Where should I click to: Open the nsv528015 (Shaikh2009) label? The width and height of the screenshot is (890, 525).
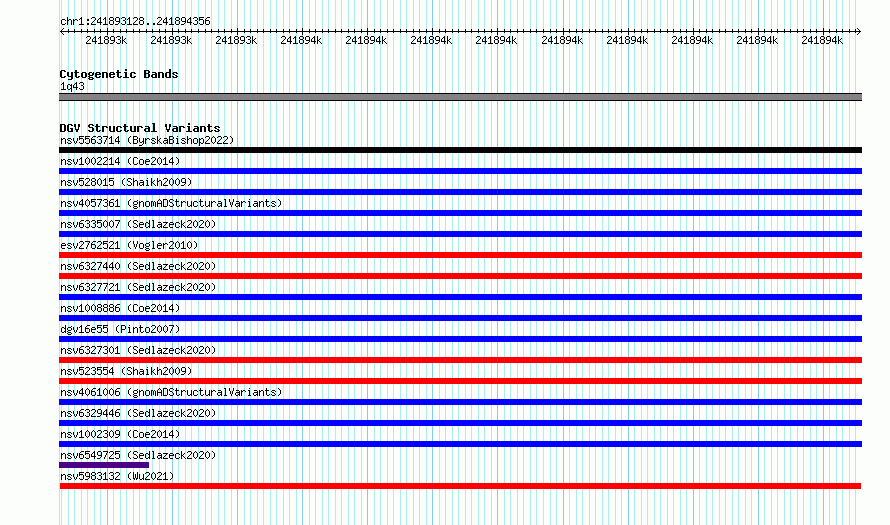(126, 182)
